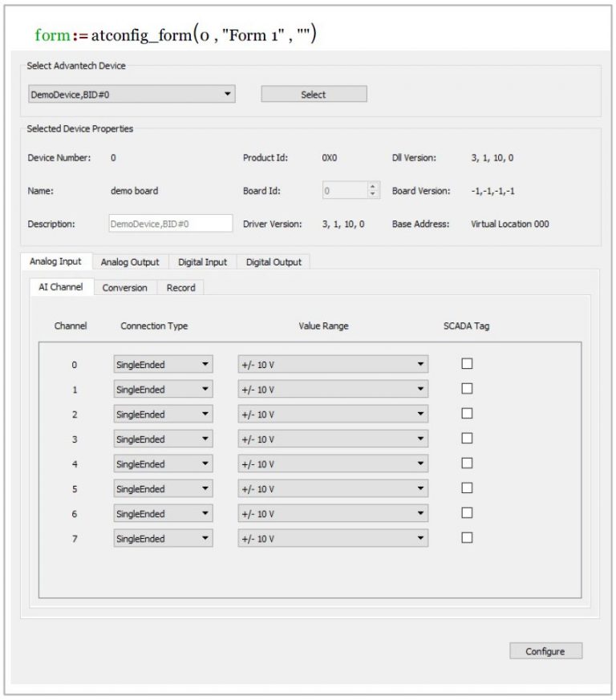Switch to the Conversion sub-tab

[x=124, y=287]
